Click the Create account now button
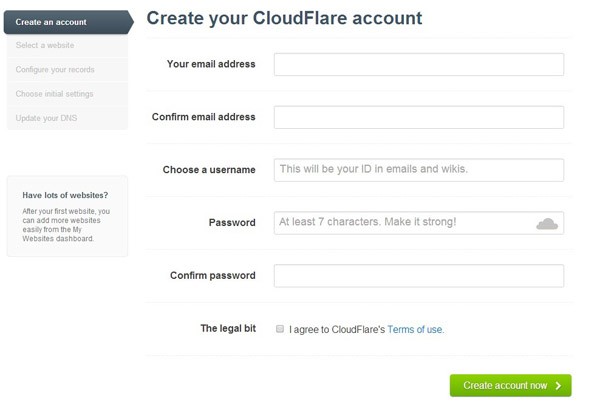 510,385
